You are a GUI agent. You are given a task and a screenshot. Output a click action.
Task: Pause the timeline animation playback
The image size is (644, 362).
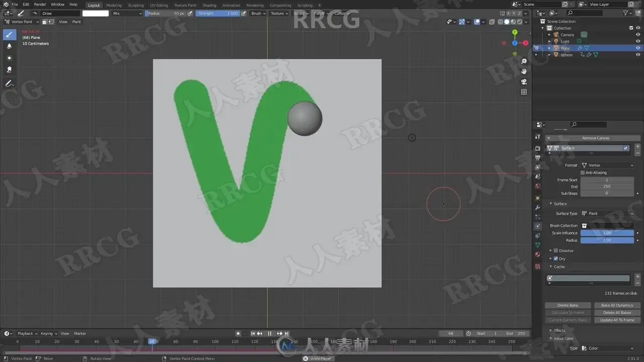pyautogui.click(x=270, y=333)
